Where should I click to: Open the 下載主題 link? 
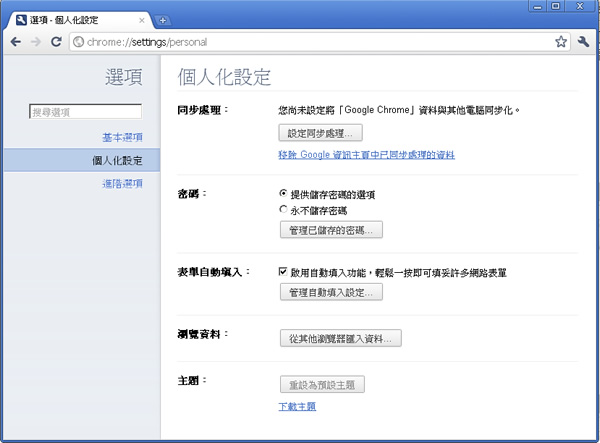[x=297, y=406]
